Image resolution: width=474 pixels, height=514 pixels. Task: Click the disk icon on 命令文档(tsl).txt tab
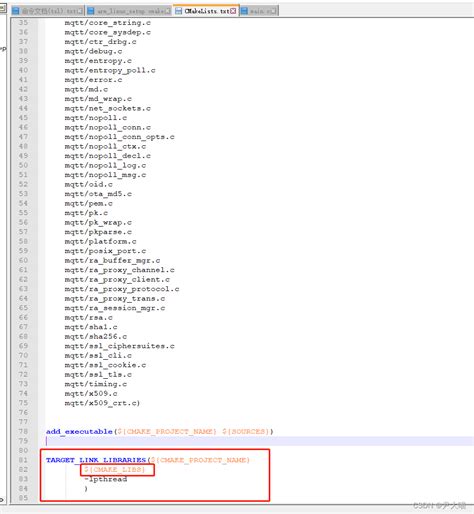pyautogui.click(x=15, y=11)
